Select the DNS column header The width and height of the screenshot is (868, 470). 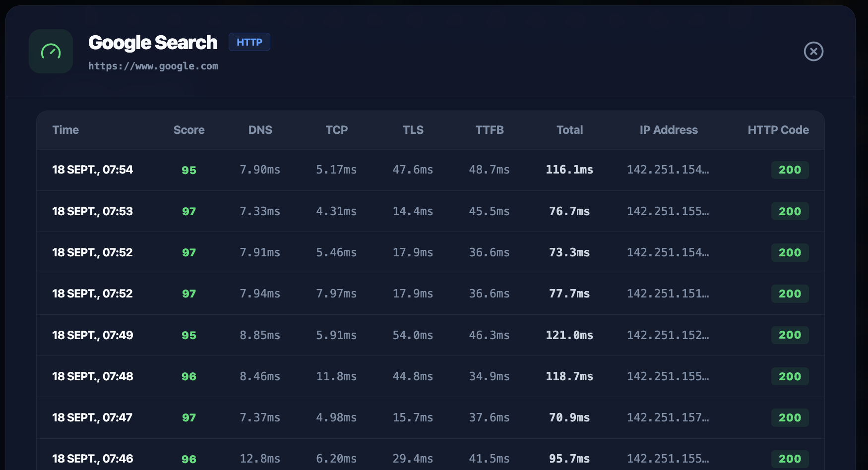[x=260, y=130]
